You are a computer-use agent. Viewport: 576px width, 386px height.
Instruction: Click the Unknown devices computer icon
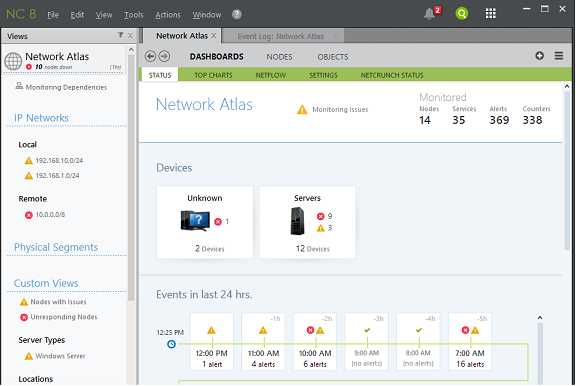(x=195, y=220)
